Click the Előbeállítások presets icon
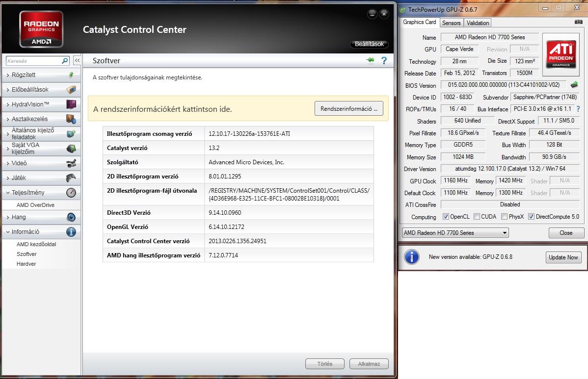 (71, 90)
